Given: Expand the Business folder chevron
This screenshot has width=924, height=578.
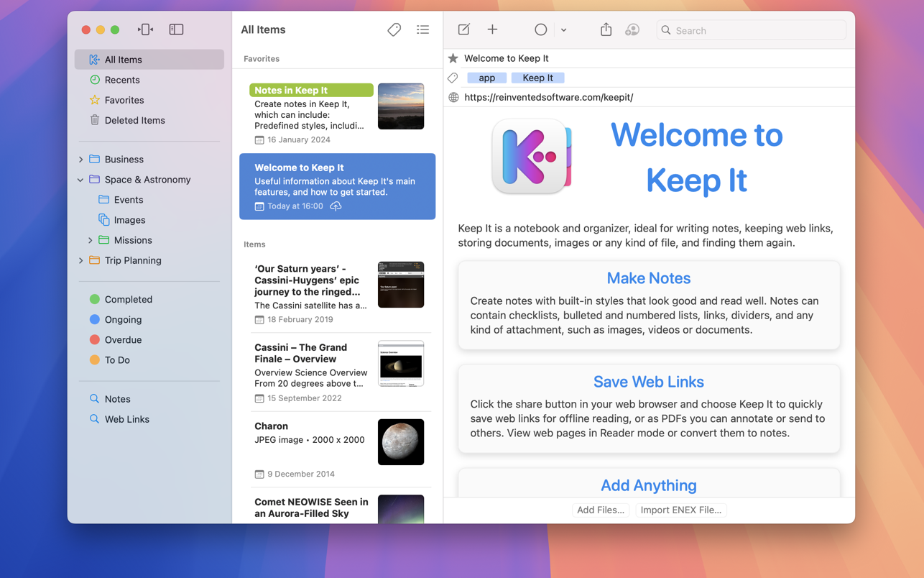Looking at the screenshot, I should 80,160.
